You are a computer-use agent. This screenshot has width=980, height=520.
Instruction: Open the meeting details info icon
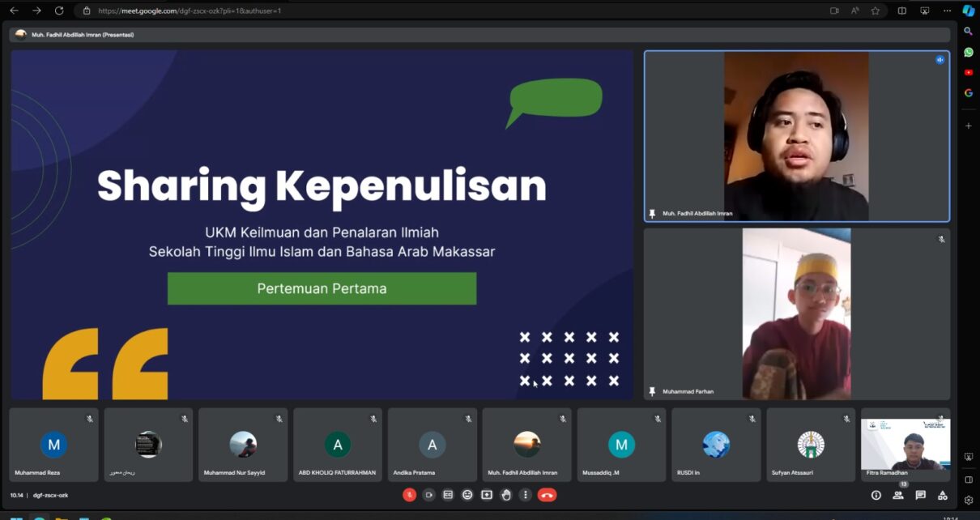(876, 495)
